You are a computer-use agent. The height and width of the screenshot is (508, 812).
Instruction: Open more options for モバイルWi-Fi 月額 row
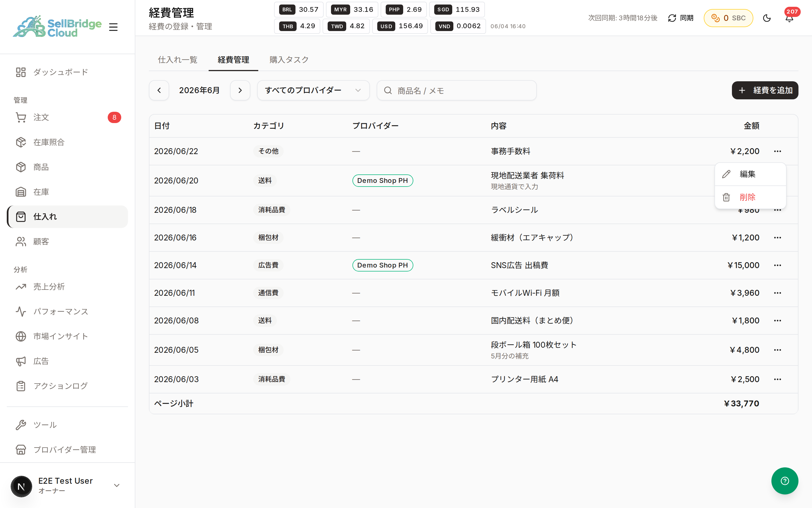point(777,293)
